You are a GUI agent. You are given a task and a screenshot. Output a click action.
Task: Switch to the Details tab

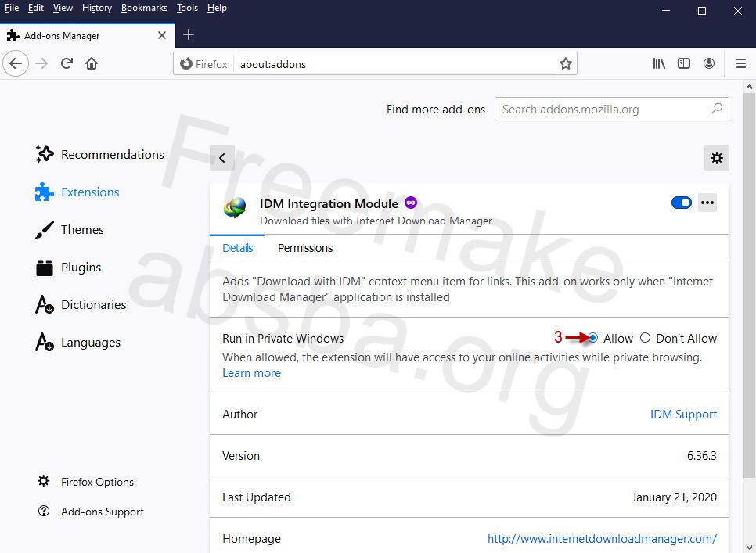pyautogui.click(x=237, y=248)
